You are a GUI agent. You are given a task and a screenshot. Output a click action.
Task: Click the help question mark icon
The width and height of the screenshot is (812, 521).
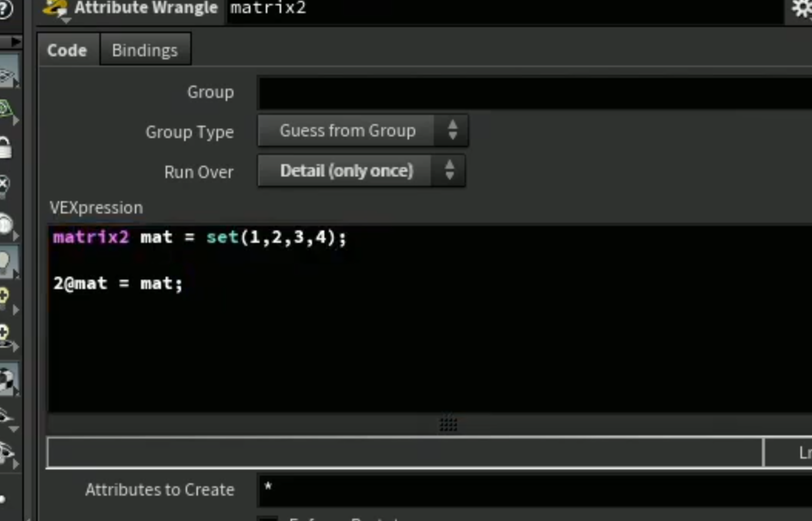(x=5, y=8)
